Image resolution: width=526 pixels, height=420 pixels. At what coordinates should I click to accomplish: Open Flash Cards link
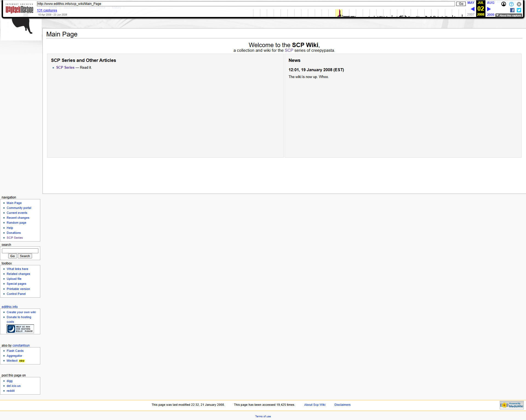click(x=15, y=351)
